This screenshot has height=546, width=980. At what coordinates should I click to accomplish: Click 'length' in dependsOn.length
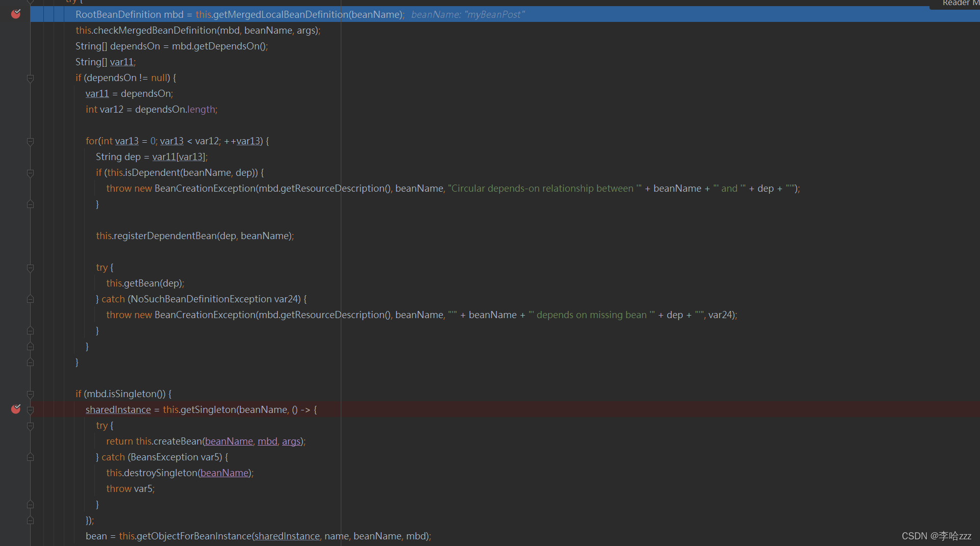tap(201, 109)
